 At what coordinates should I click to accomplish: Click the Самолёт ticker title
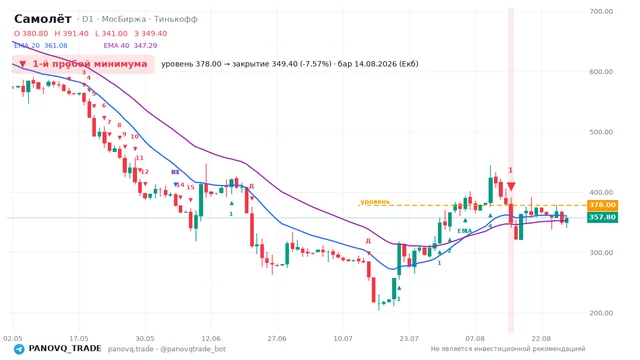43,19
